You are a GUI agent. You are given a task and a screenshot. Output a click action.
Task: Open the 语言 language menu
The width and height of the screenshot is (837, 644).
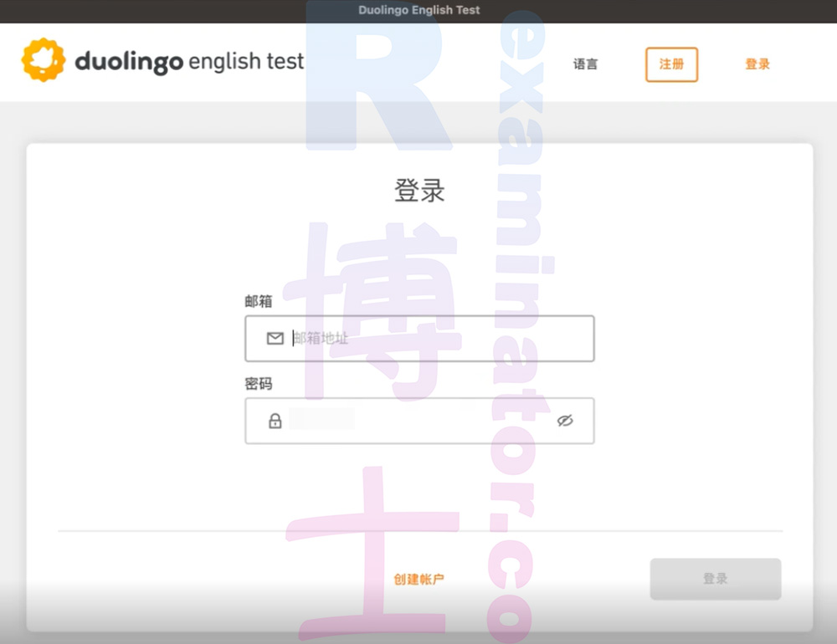[586, 64]
